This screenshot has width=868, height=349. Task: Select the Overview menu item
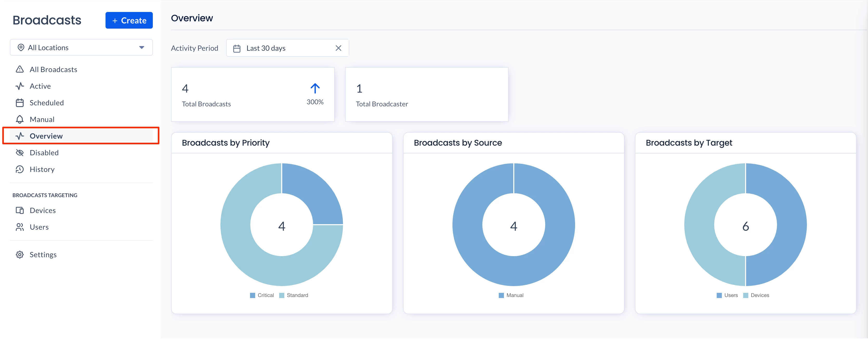pyautogui.click(x=46, y=136)
